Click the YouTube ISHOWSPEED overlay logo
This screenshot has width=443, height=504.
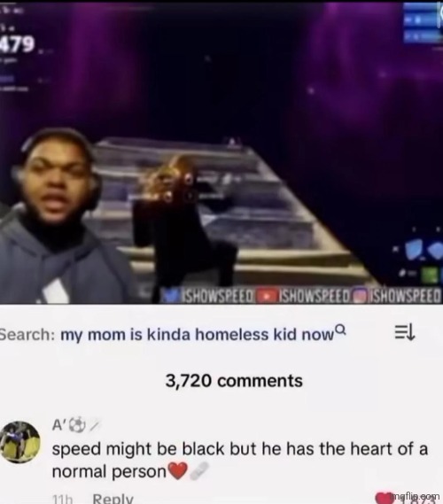click(270, 297)
